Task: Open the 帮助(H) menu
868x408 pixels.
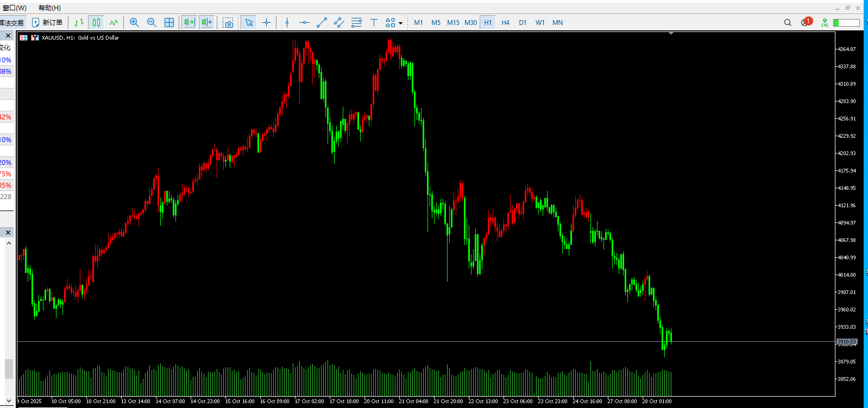Action: (x=49, y=8)
